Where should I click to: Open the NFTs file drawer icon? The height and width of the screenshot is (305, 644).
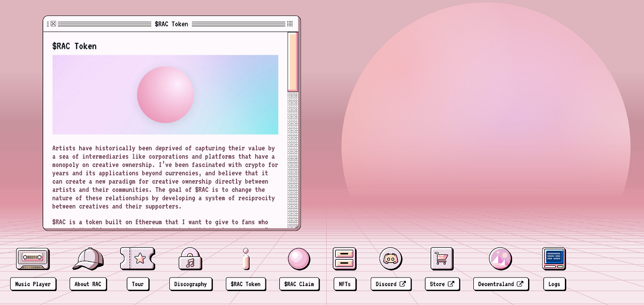[345, 259]
